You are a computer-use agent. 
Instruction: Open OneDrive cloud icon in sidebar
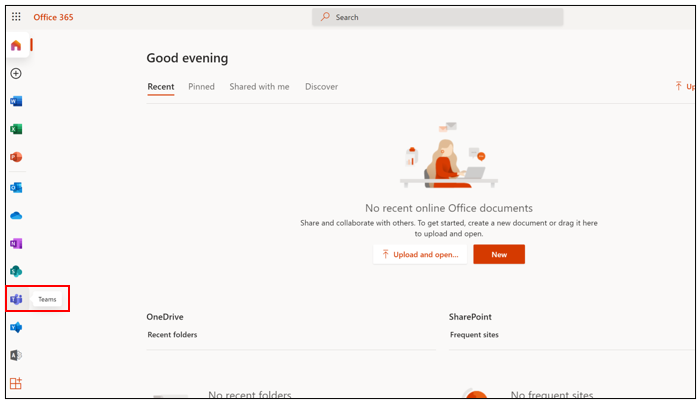click(16, 215)
